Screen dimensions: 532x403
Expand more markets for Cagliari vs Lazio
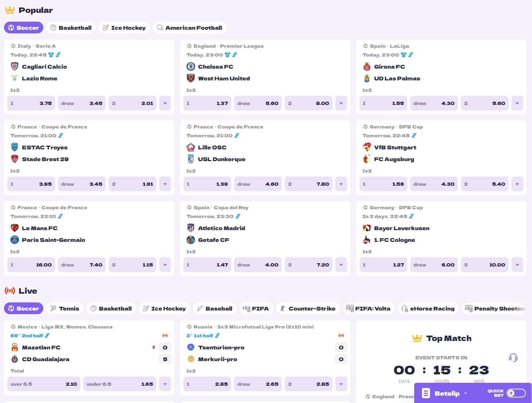point(165,103)
